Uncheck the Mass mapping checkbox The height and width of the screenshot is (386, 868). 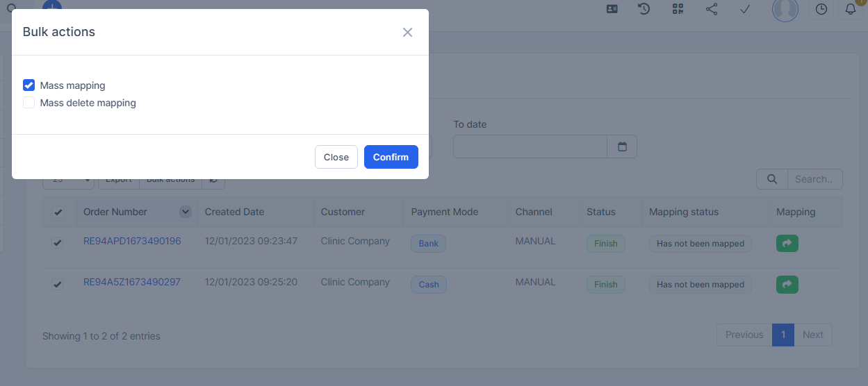point(29,85)
